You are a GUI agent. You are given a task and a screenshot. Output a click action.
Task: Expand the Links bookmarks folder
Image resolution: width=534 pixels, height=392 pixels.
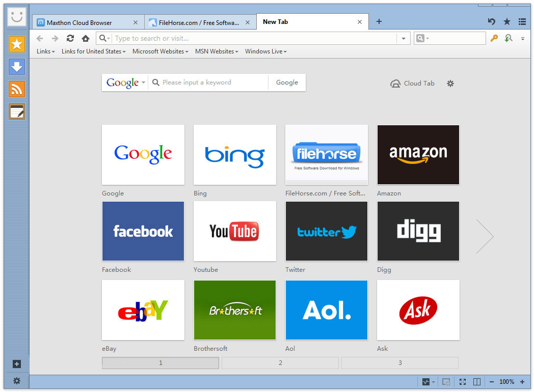(x=46, y=51)
